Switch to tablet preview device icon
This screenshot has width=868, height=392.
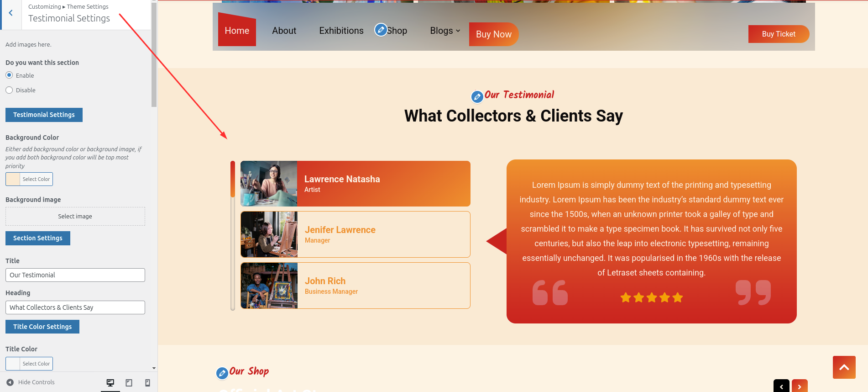coord(129,383)
